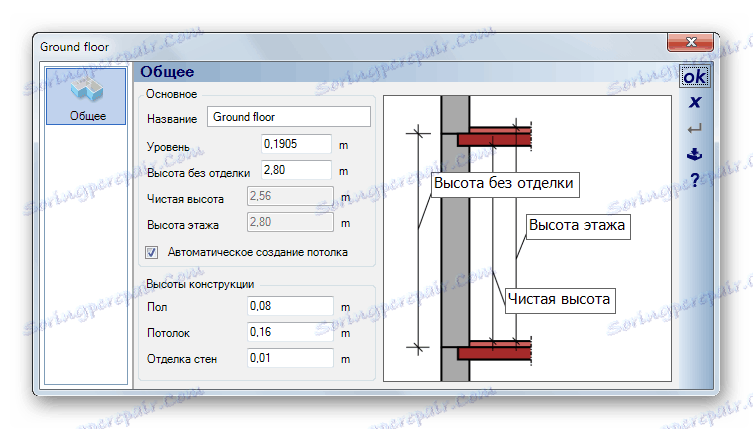Select the Общее category icon
Viewport: 753px width, 429px height.
point(86,96)
